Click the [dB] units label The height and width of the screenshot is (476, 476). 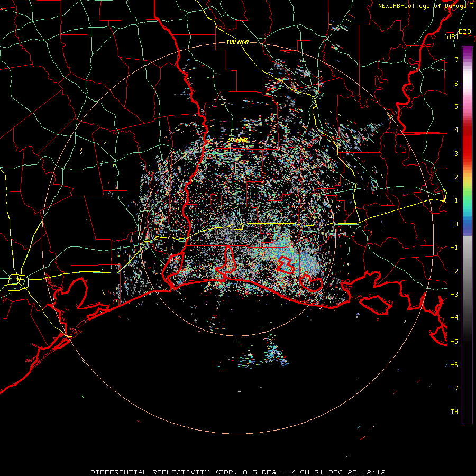tap(452, 37)
